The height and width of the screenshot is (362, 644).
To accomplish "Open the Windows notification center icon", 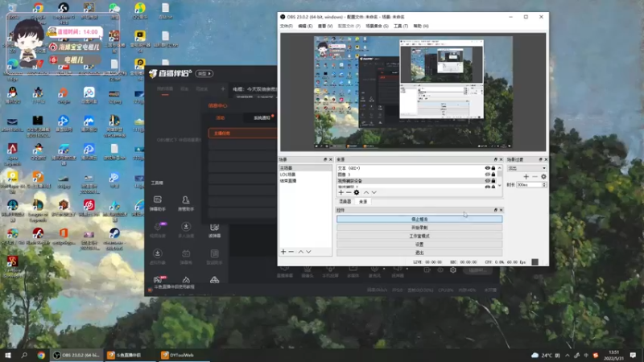I will (633, 355).
